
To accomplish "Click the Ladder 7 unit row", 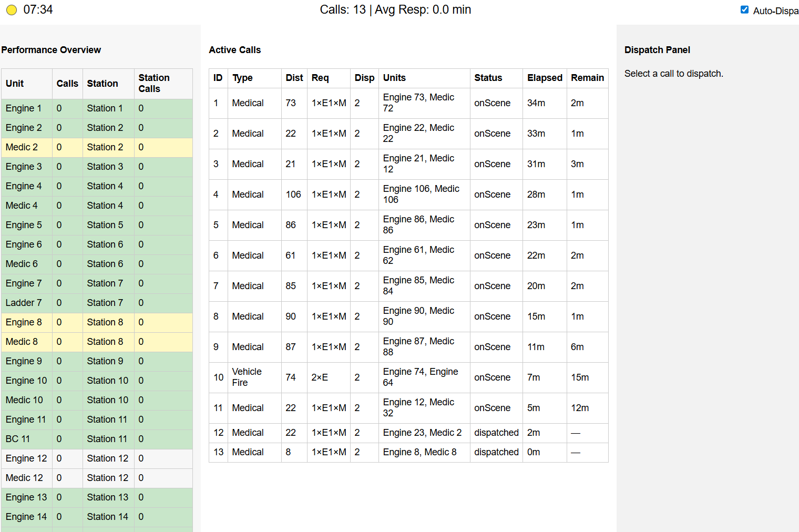I will (24, 303).
